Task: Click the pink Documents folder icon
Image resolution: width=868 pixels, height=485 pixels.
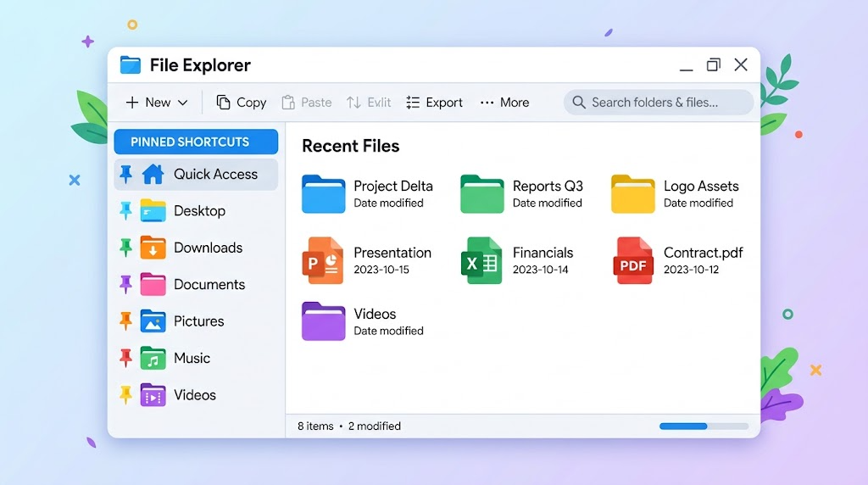Action: [153, 284]
